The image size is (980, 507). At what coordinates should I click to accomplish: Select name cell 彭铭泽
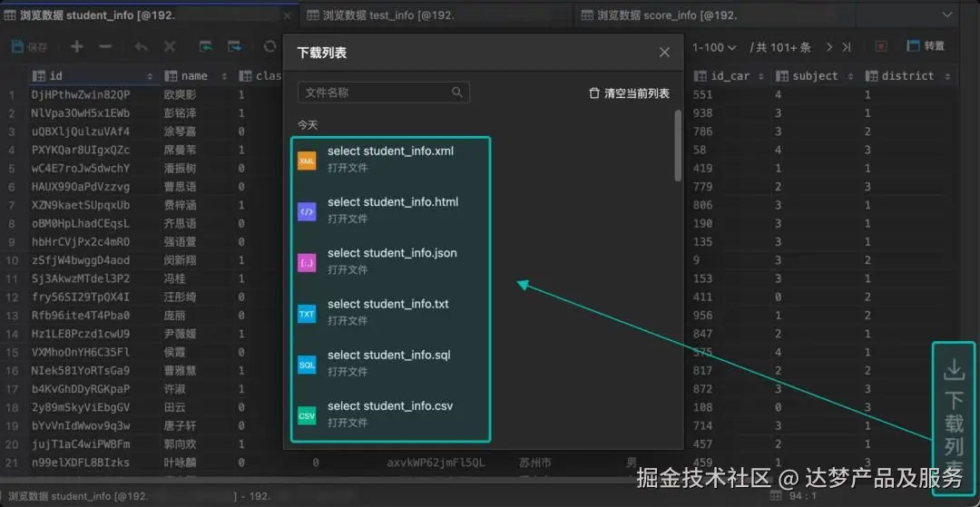click(x=180, y=113)
